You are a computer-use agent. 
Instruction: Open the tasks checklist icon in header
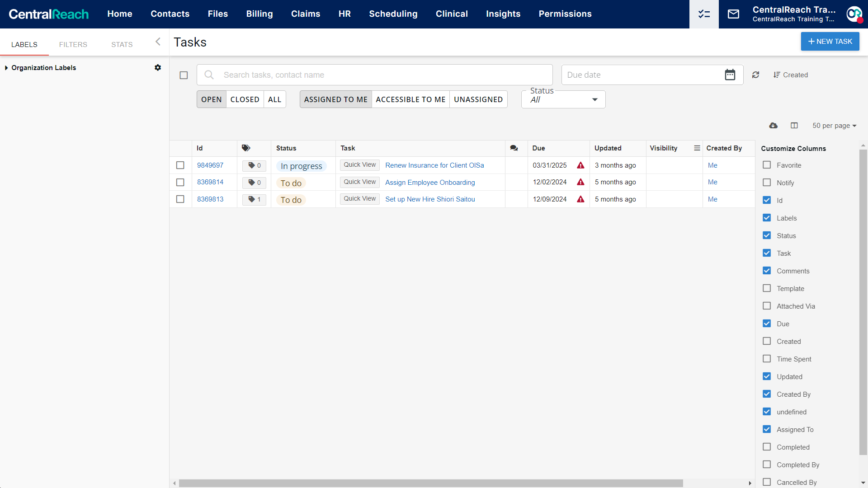(x=704, y=14)
